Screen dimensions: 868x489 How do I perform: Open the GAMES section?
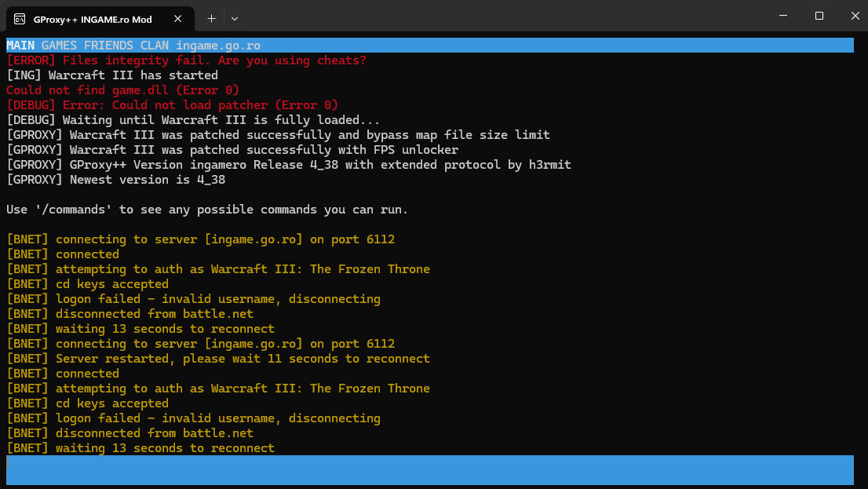point(59,46)
